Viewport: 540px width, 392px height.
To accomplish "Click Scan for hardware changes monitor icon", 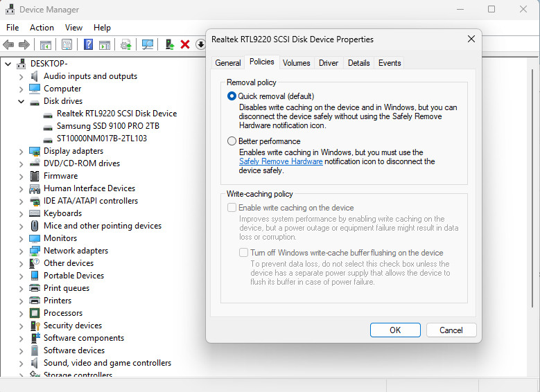I will [148, 44].
